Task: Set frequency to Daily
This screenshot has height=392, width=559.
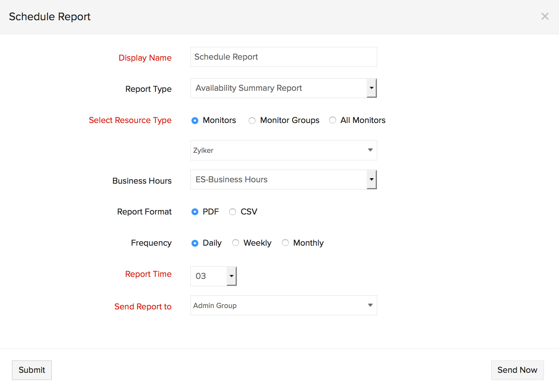Action: click(x=195, y=243)
